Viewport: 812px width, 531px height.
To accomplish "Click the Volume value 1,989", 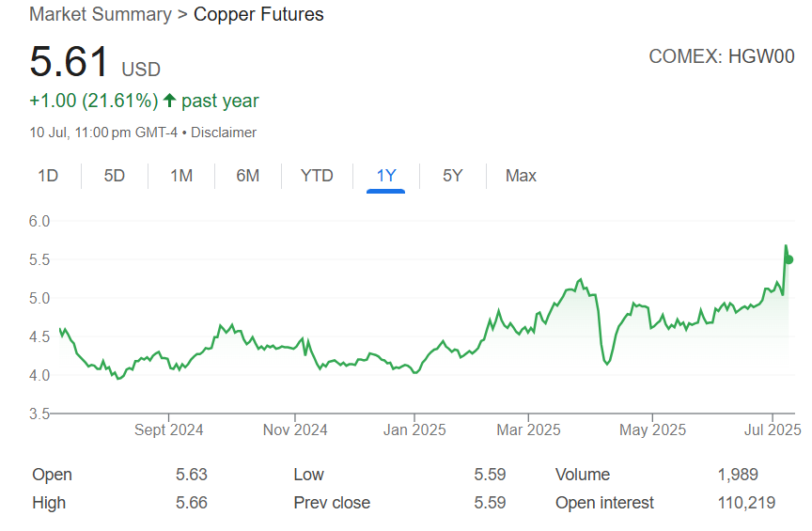I will pos(737,475).
